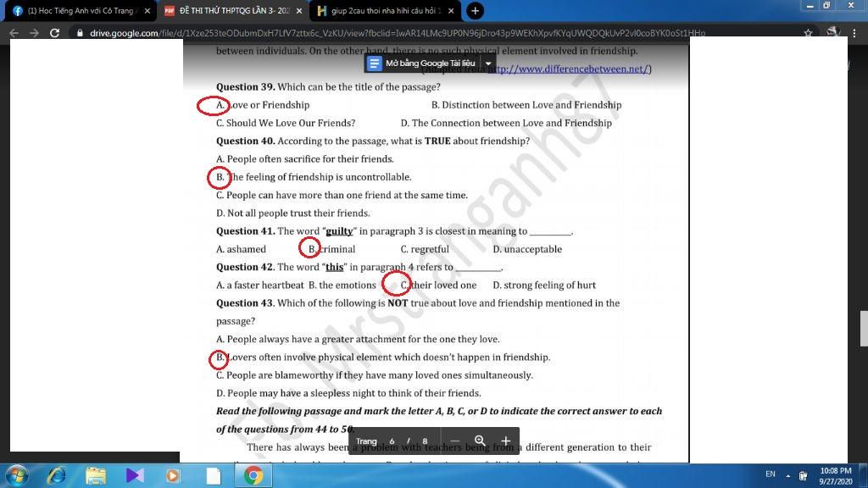Click answer D. unacceptable
868x488 pixels.
[527, 249]
